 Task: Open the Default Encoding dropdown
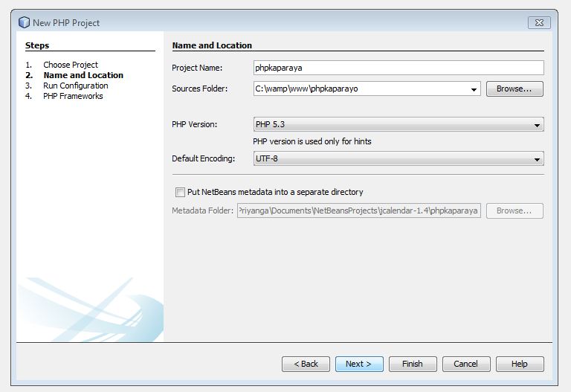399,158
